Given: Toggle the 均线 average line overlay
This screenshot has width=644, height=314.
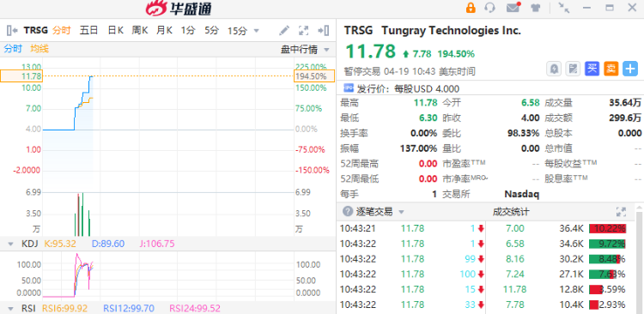Looking at the screenshot, I should [x=39, y=49].
